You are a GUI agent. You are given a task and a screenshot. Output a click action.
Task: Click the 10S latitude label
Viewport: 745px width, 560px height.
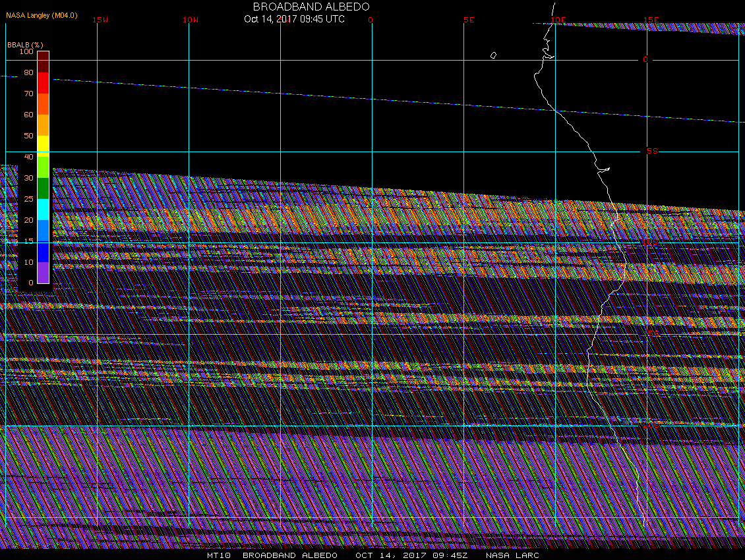(651, 242)
